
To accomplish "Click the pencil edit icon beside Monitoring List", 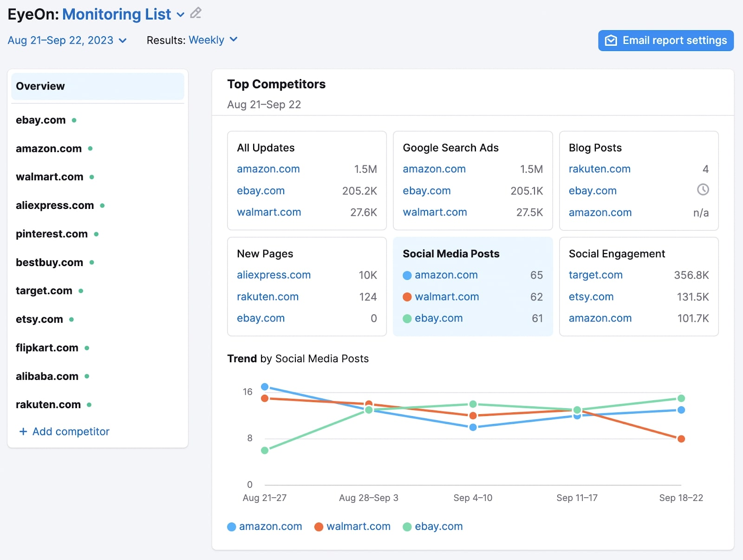I will click(x=196, y=13).
